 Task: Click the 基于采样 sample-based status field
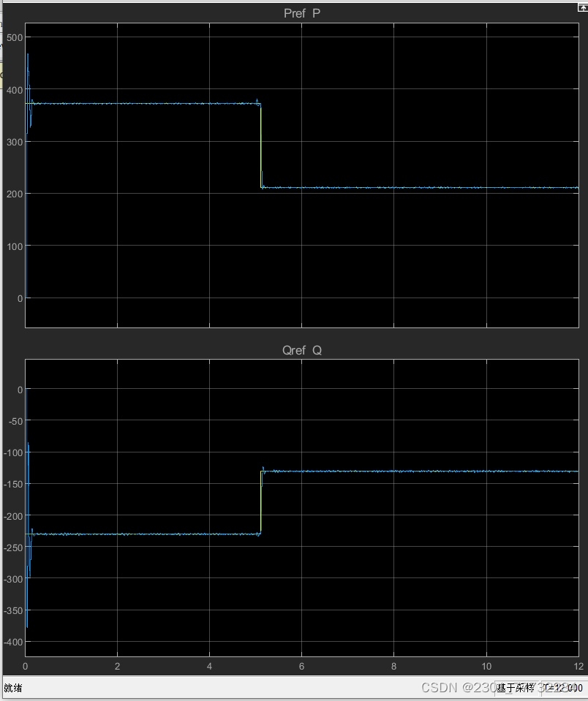(516, 688)
